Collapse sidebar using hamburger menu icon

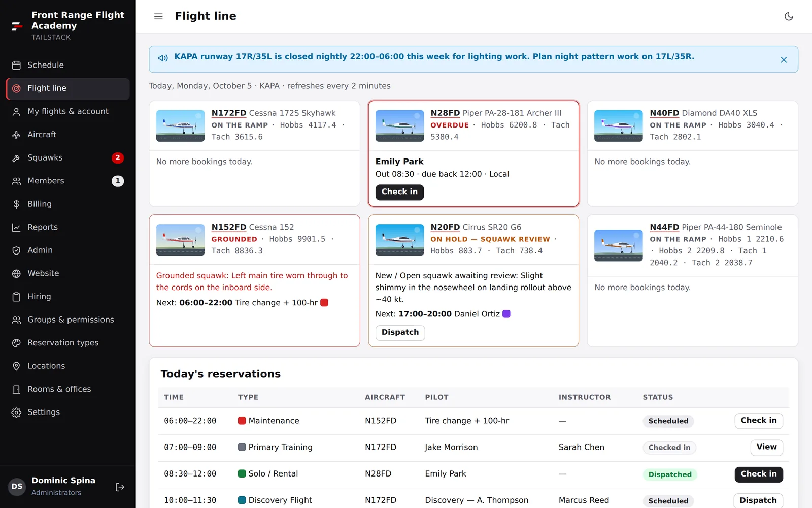click(158, 16)
